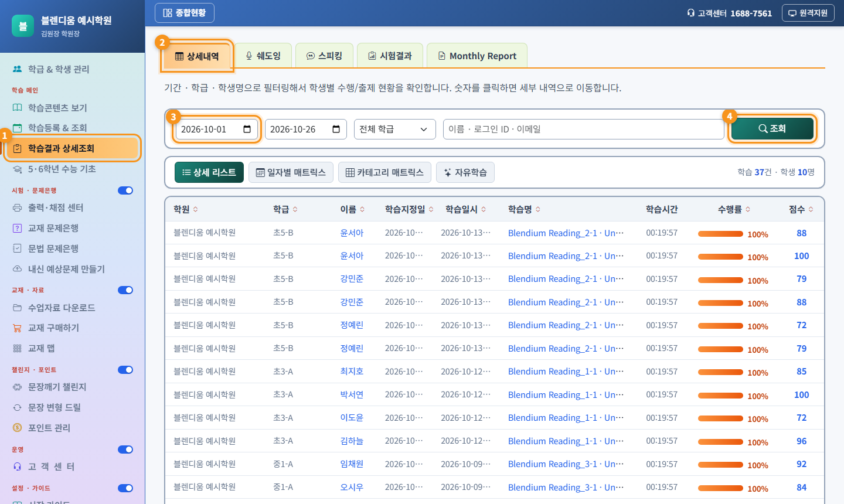844x504 pixels.
Task: Toggle 설정 · 가이드 section switch
Action: pyautogui.click(x=125, y=488)
